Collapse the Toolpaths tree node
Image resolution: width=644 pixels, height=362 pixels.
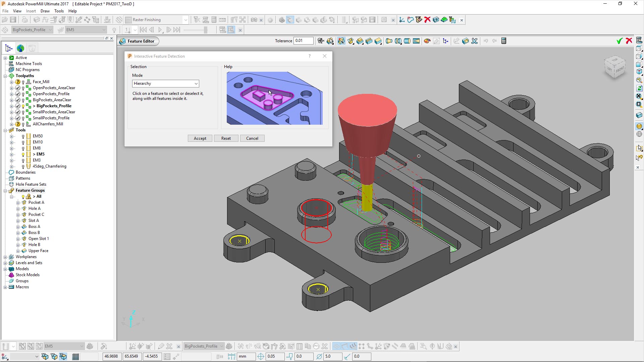click(5, 76)
